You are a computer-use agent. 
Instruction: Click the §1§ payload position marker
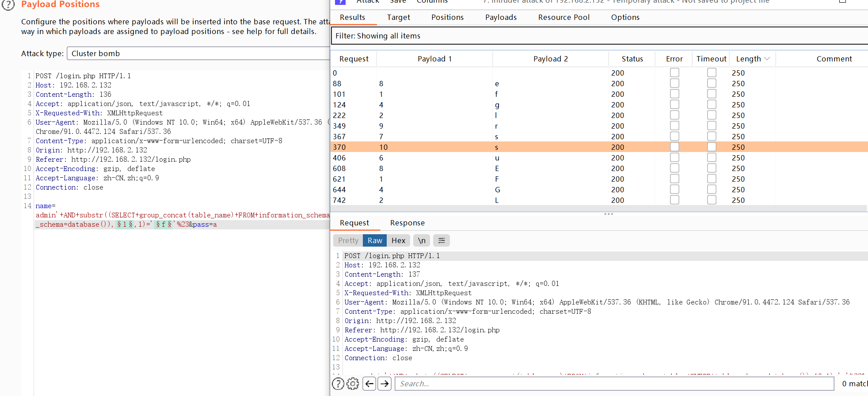pos(125,225)
